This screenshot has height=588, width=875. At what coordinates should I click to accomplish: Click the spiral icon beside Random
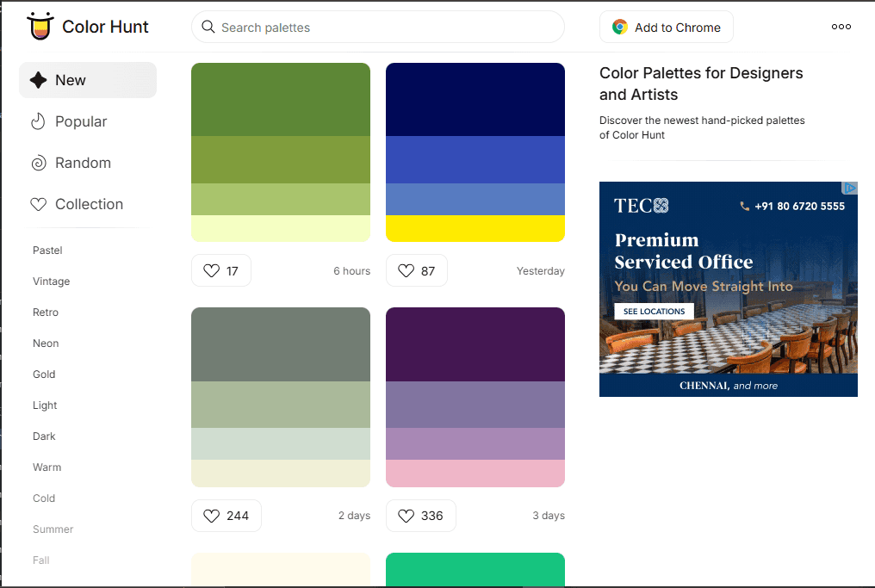pyautogui.click(x=39, y=163)
